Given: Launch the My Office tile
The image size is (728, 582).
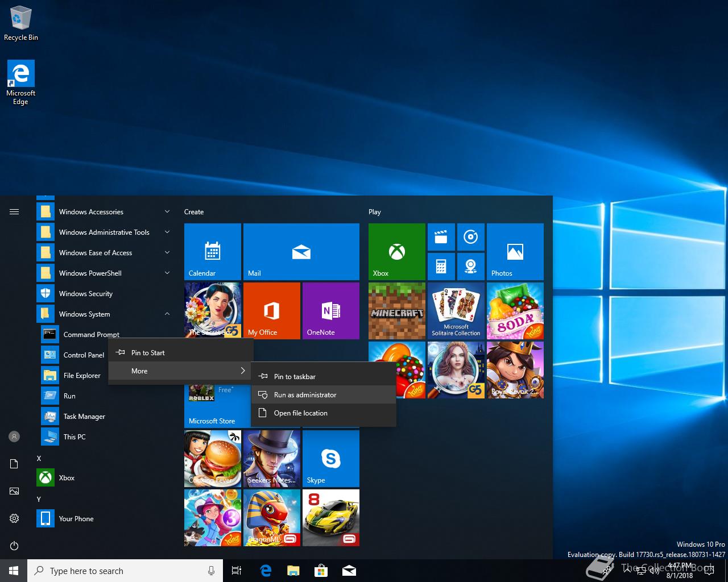Looking at the screenshot, I should tap(272, 311).
